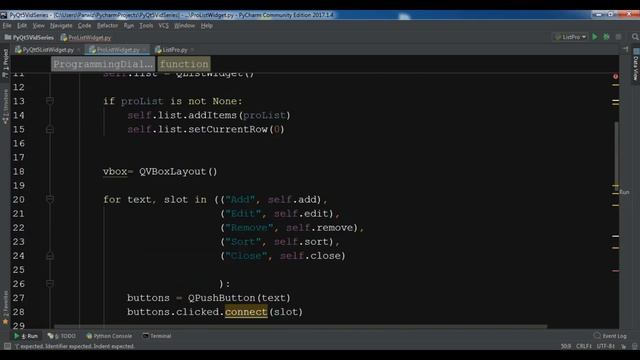Click fold marker on line 24
The width and height of the screenshot is (640, 360).
point(50,256)
